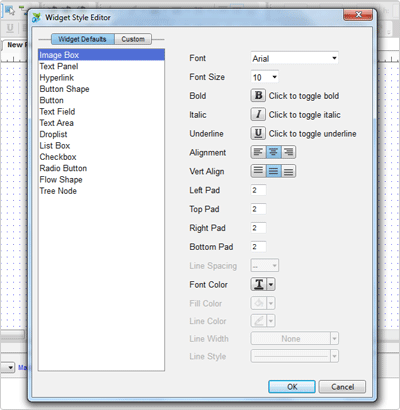Confirm changes with the OK button
The width and height of the screenshot is (400, 410).
click(x=292, y=387)
